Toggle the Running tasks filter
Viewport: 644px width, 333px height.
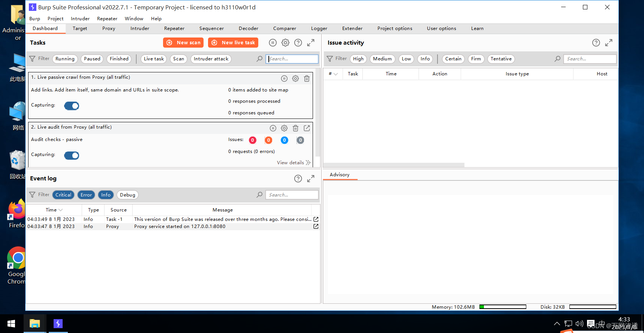pos(65,59)
